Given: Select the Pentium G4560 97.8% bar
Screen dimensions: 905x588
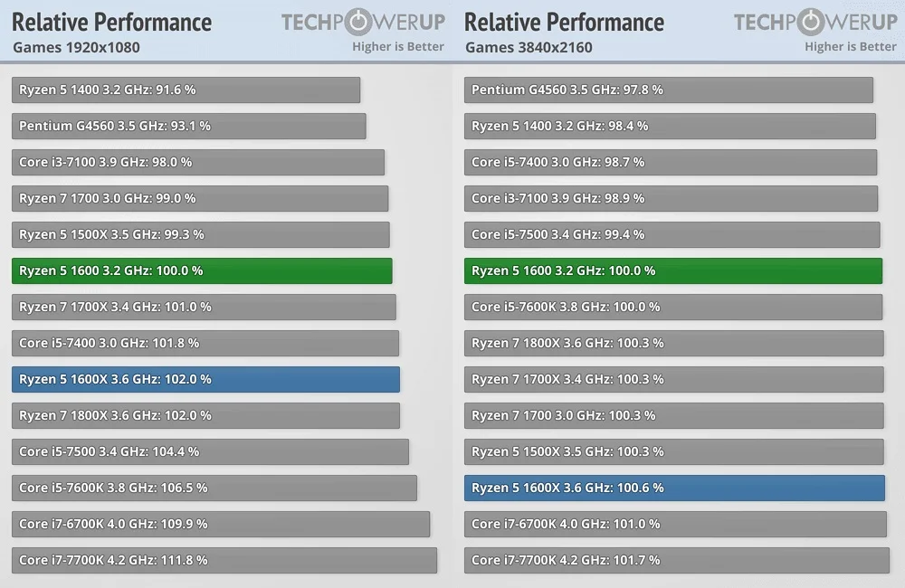Looking at the screenshot, I should pos(669,90).
